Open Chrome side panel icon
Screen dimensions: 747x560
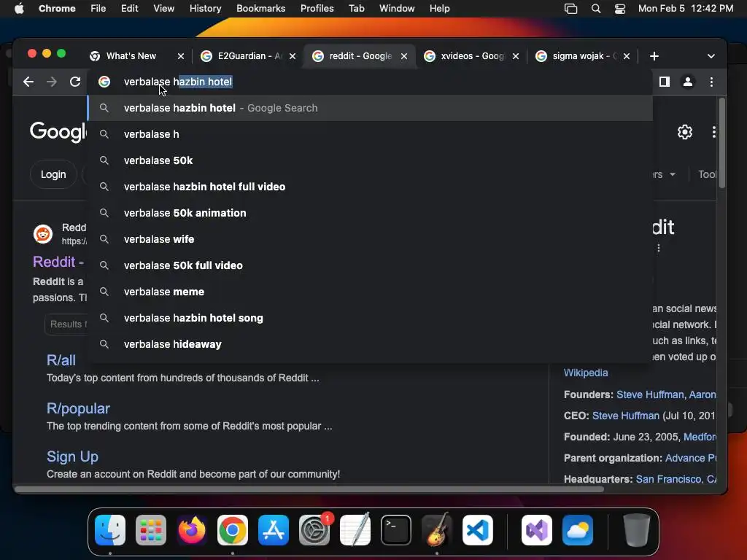click(x=664, y=82)
